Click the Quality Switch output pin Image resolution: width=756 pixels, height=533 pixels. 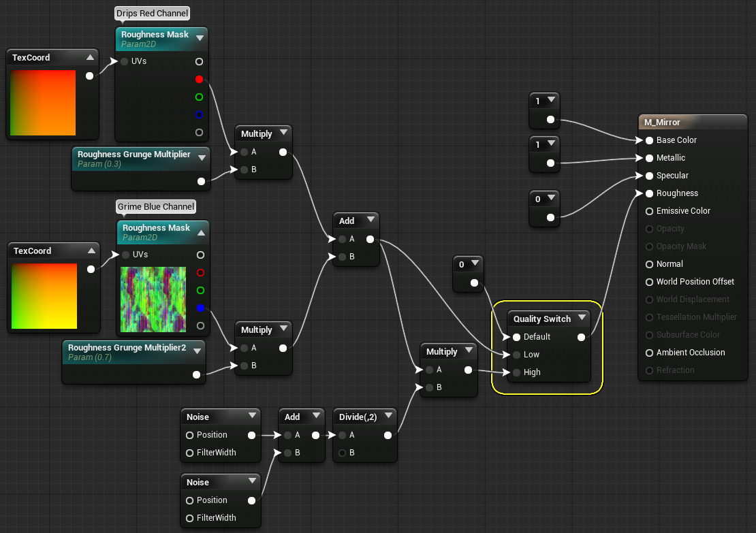[x=580, y=337]
